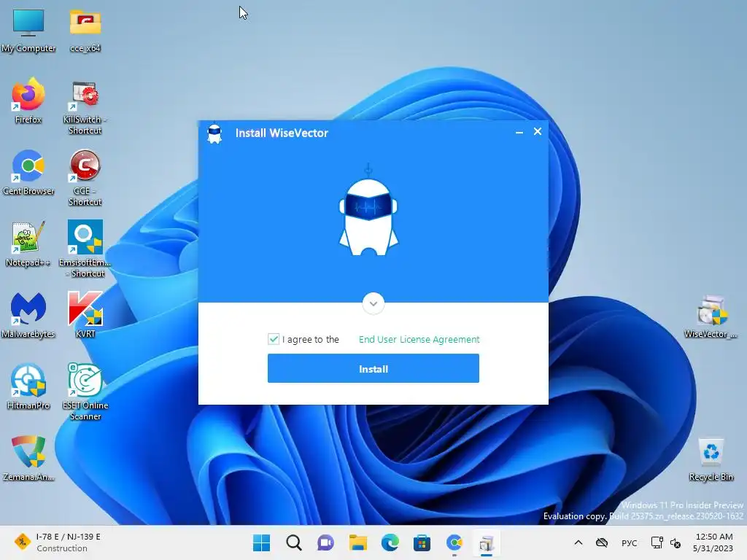Screen dimensions: 747x560
Task: Click the muted volume tray icon
Action: pos(675,542)
